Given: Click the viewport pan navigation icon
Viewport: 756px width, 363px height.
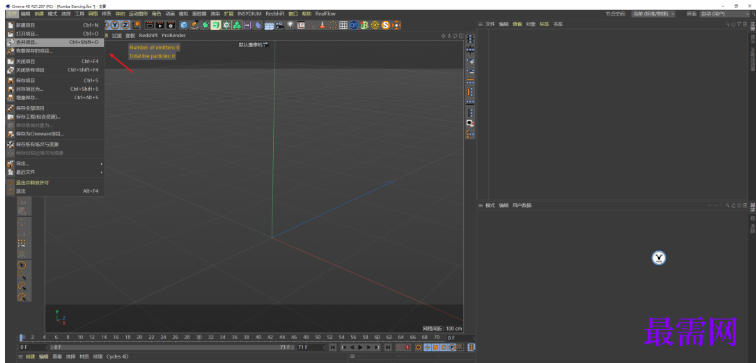Looking at the screenshot, I should 444,36.
